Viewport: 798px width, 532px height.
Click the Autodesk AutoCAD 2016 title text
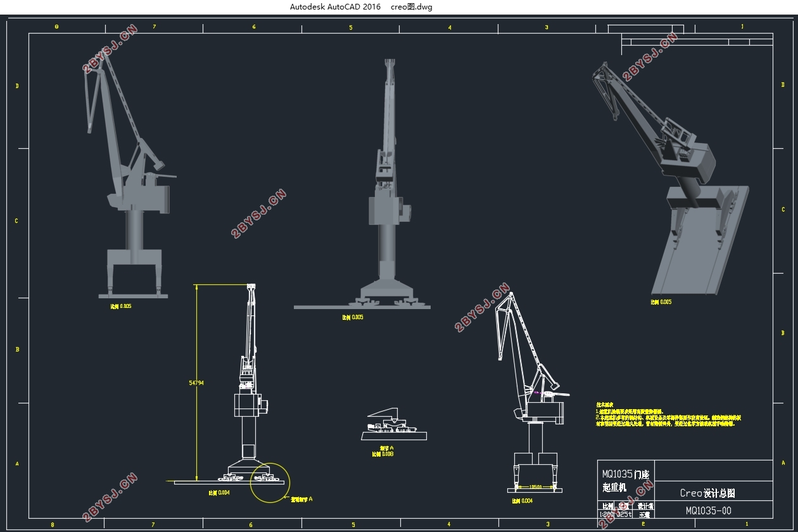click(335, 7)
